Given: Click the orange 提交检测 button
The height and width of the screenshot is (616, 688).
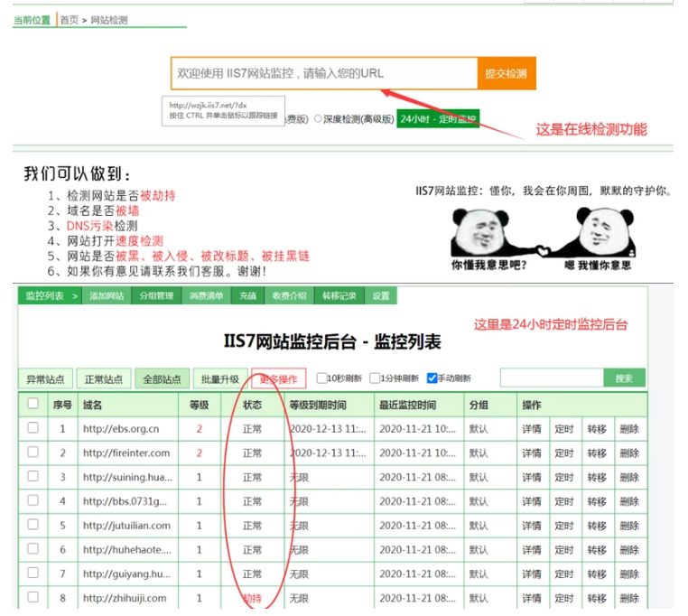Looking at the screenshot, I should tap(507, 73).
